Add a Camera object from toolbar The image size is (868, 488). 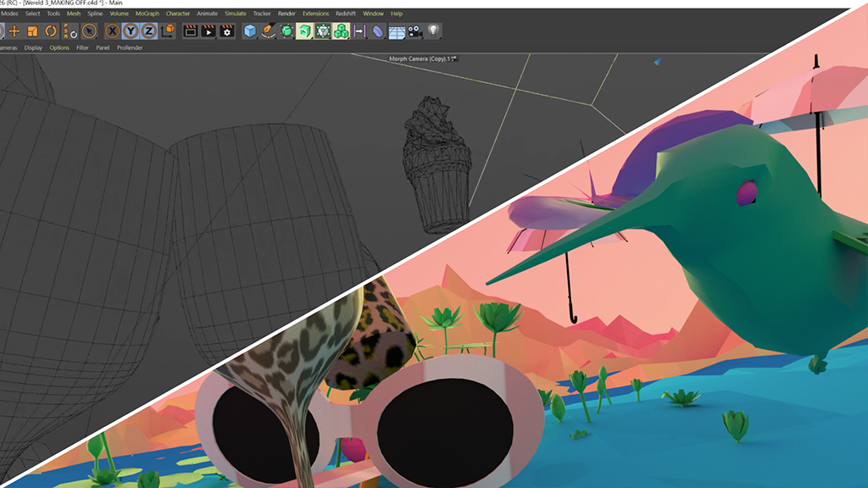point(415,31)
